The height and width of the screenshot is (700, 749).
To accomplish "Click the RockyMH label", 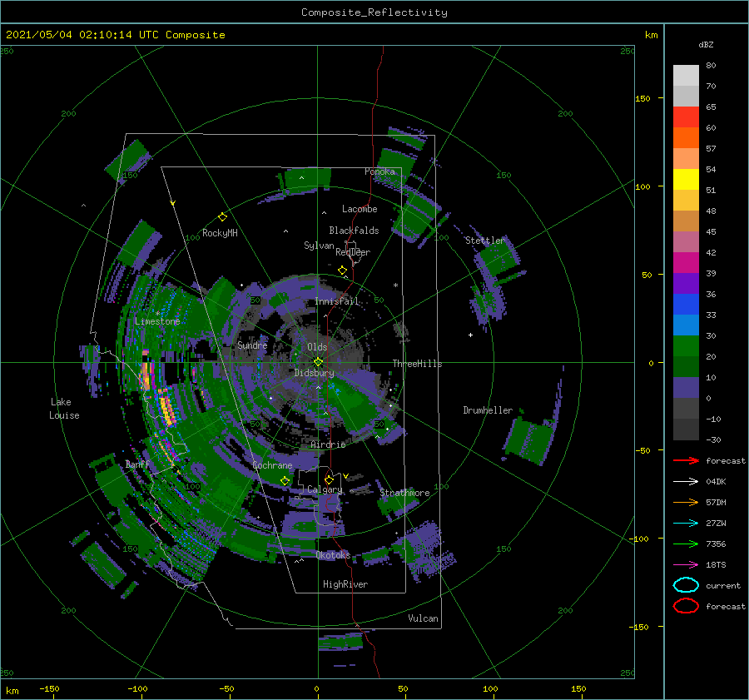I will pyautogui.click(x=220, y=233).
